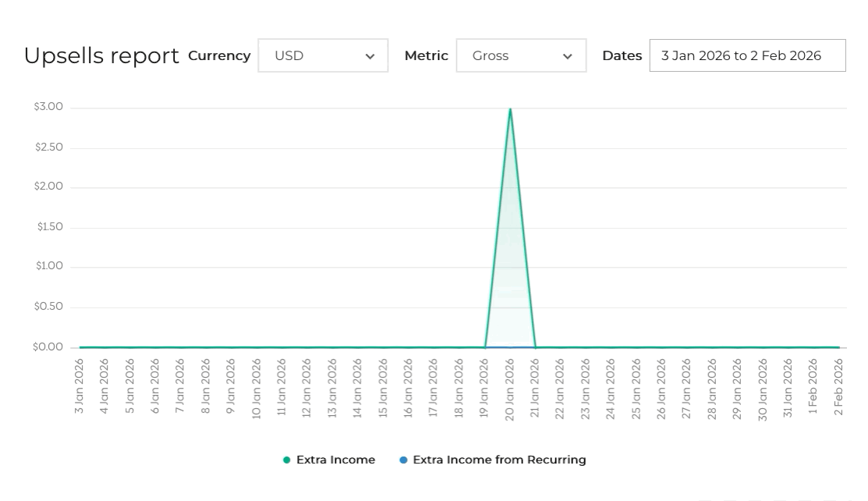Click the Dates range input field
Image resolution: width=868 pixels, height=501 pixels.
click(x=747, y=56)
